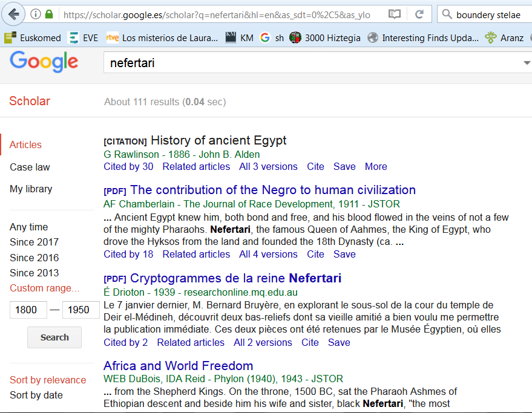
Task: Open My library
Action: tap(31, 189)
